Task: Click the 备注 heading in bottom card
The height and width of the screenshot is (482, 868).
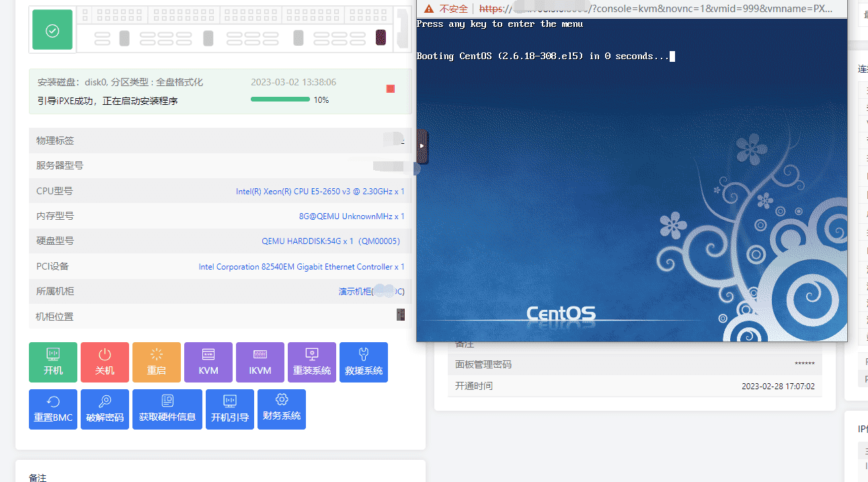Action: (x=38, y=477)
